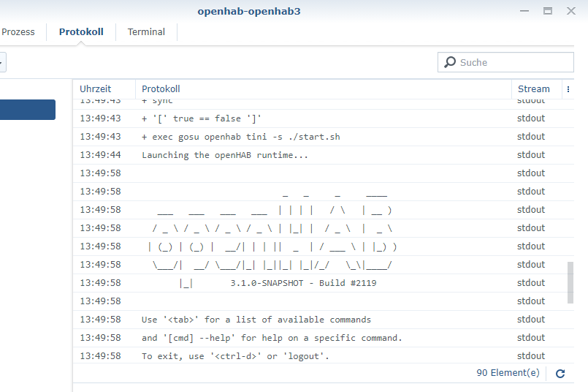Screen dimensions: 588x392
Task: Select row "and '[cmd] --help' for help"
Action: tap(324, 338)
